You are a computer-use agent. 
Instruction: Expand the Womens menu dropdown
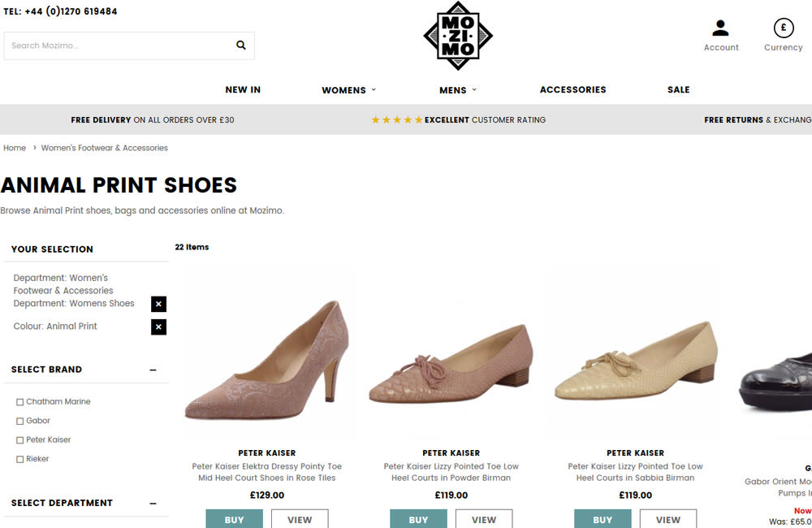348,90
